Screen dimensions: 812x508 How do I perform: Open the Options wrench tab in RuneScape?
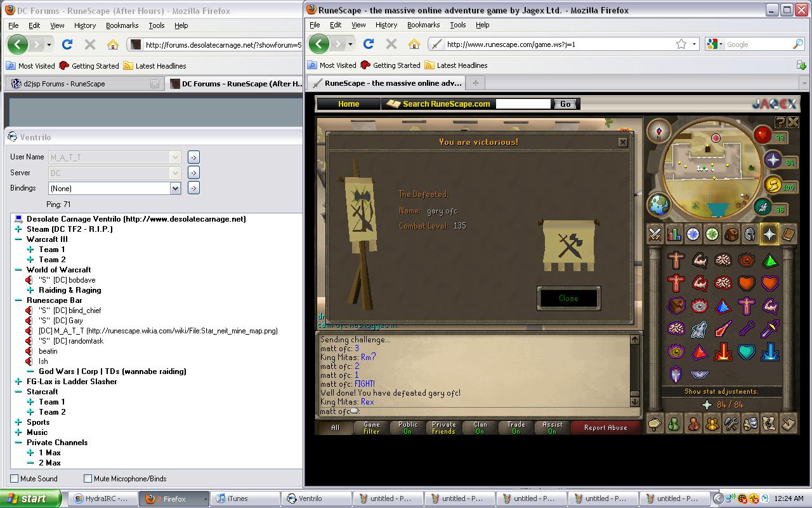click(x=731, y=424)
